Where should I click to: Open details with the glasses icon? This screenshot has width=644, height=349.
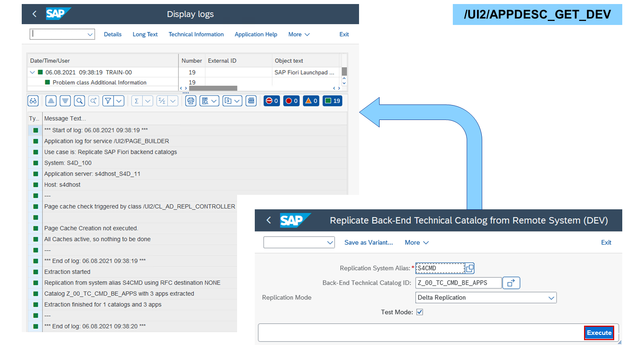[33, 101]
